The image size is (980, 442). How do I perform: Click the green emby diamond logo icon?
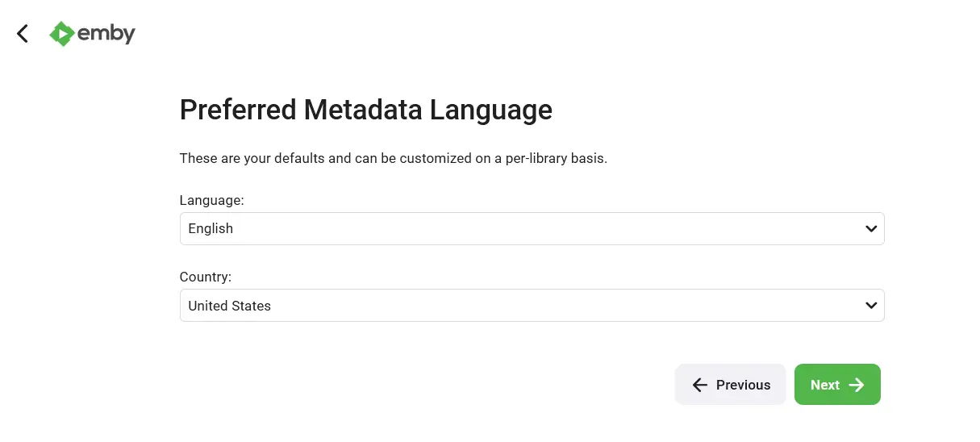pyautogui.click(x=62, y=33)
